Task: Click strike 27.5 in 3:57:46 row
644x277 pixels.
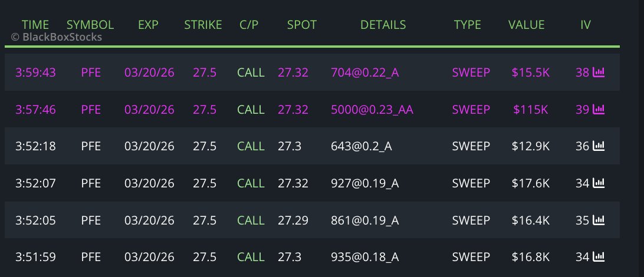Action: [205, 110]
